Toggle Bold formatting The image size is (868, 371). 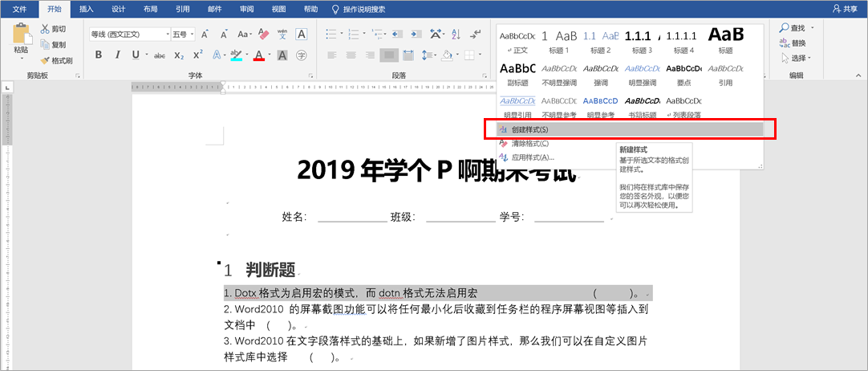click(99, 55)
